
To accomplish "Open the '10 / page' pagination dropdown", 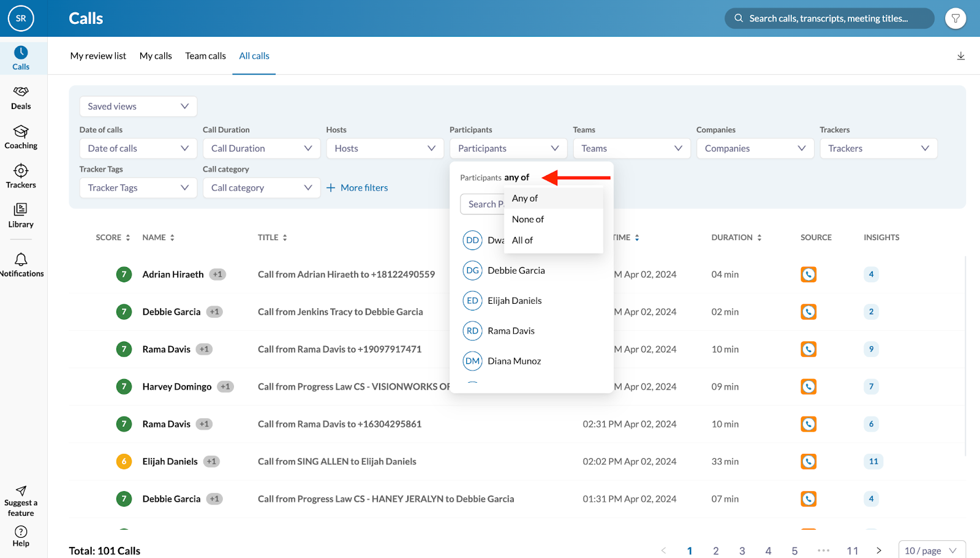I will tap(932, 549).
